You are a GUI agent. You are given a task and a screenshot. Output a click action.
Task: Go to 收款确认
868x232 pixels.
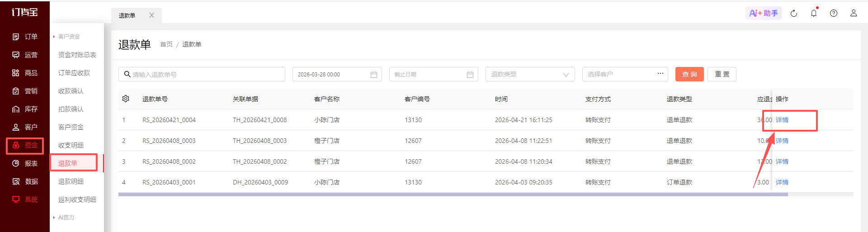click(71, 91)
